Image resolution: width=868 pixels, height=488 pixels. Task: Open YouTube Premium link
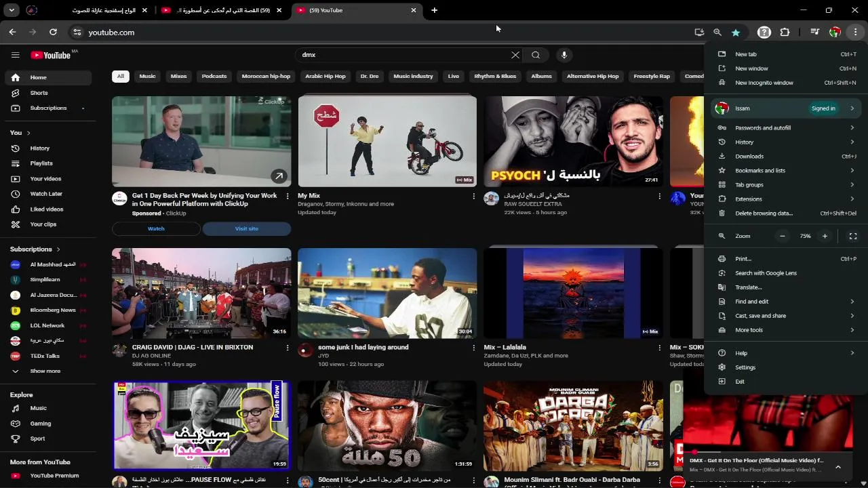47,476
